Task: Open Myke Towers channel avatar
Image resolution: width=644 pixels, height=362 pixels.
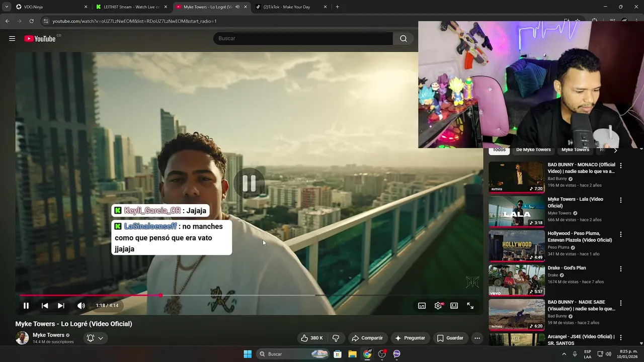Action: click(x=22, y=338)
